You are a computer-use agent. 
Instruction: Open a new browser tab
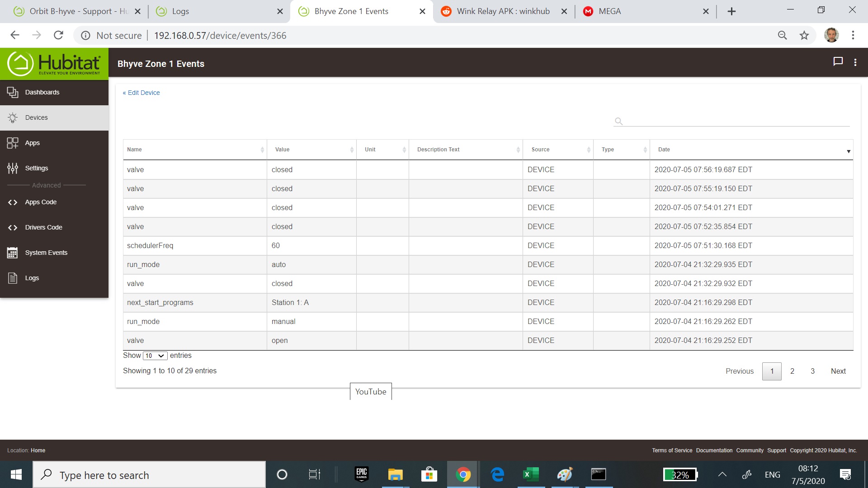pos(731,11)
